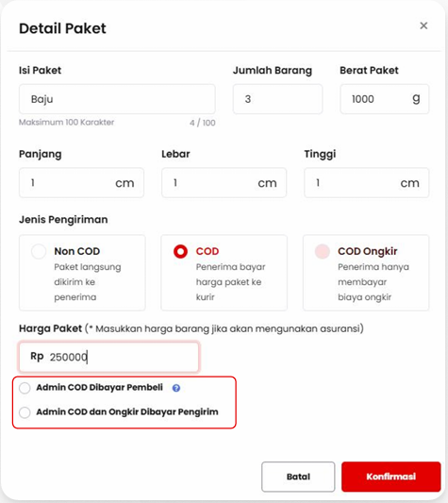
Task: Click the COD Ongkir card description
Action: 373,282
